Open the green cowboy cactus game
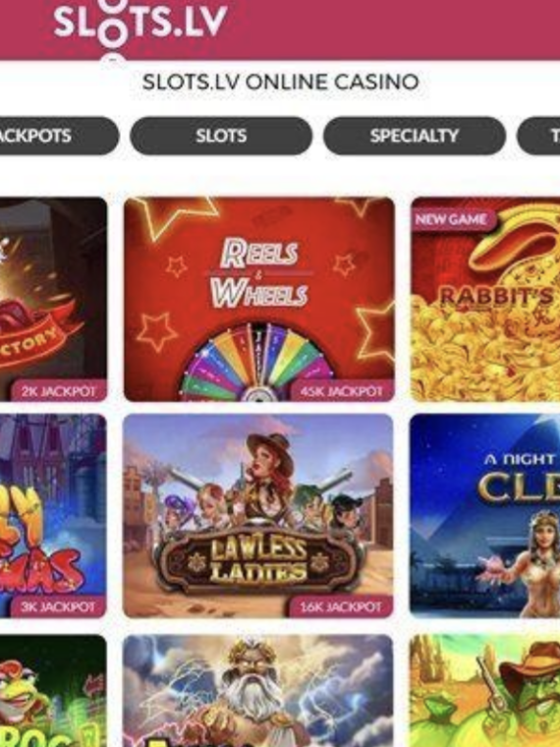 pyautogui.click(x=484, y=691)
